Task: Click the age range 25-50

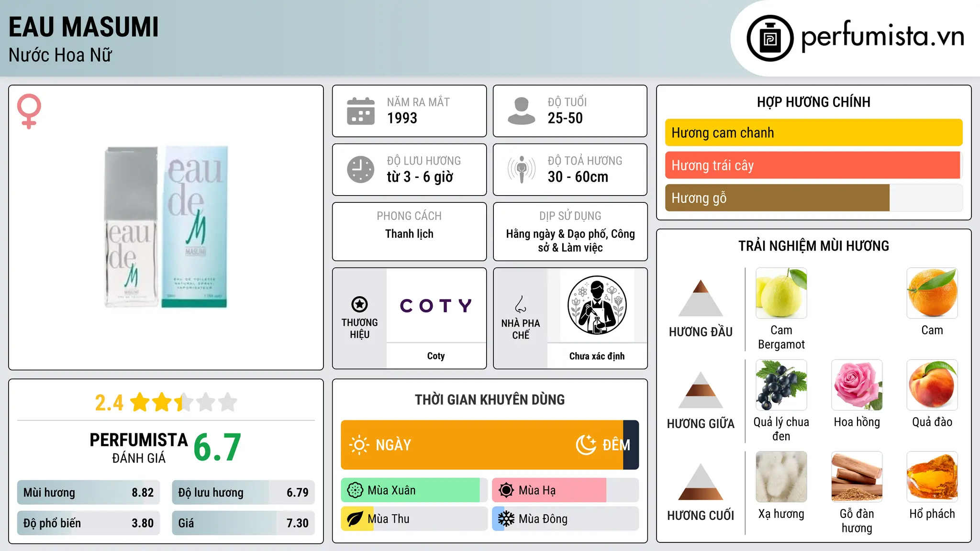Action: point(565,118)
